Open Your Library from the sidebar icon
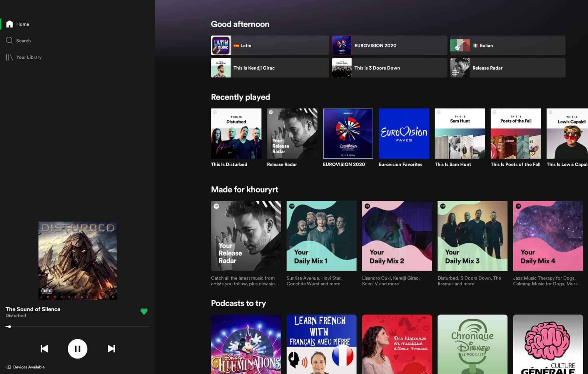This screenshot has height=374, width=588. [x=10, y=57]
